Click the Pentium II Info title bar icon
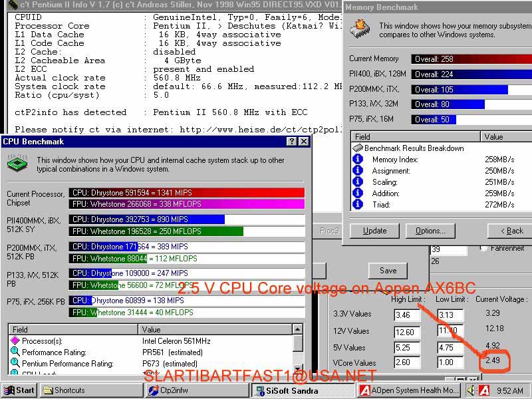The width and height of the screenshot is (532, 399). pyautogui.click(x=12, y=5)
